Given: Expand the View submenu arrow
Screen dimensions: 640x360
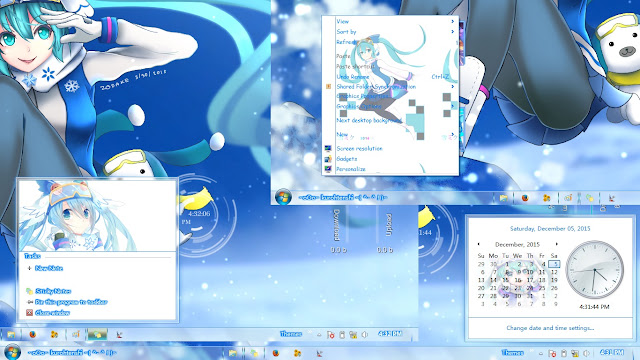Looking at the screenshot, I should tap(453, 21).
